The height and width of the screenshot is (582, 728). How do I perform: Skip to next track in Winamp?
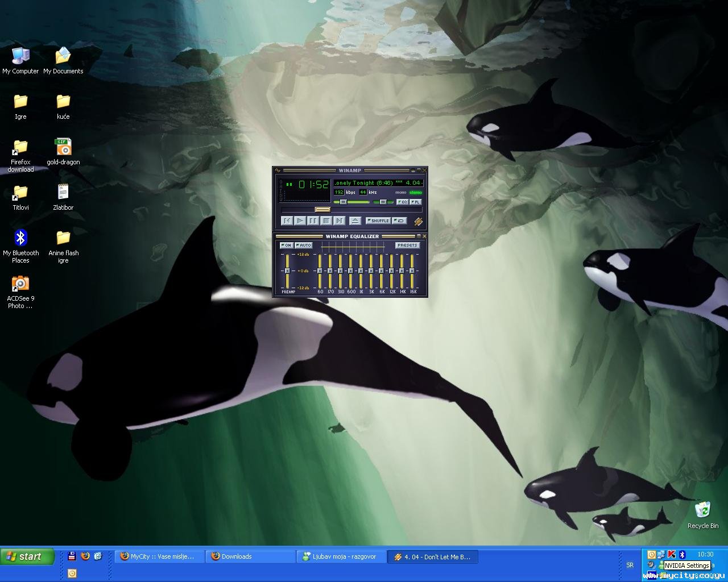tap(340, 221)
